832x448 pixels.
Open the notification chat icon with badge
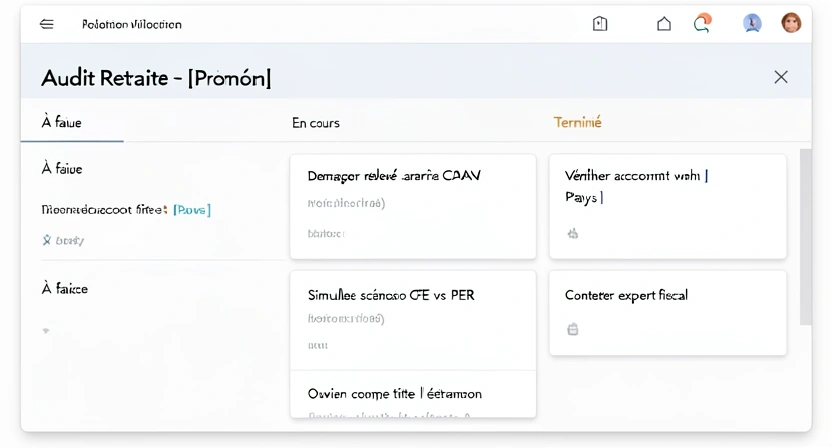coord(703,24)
